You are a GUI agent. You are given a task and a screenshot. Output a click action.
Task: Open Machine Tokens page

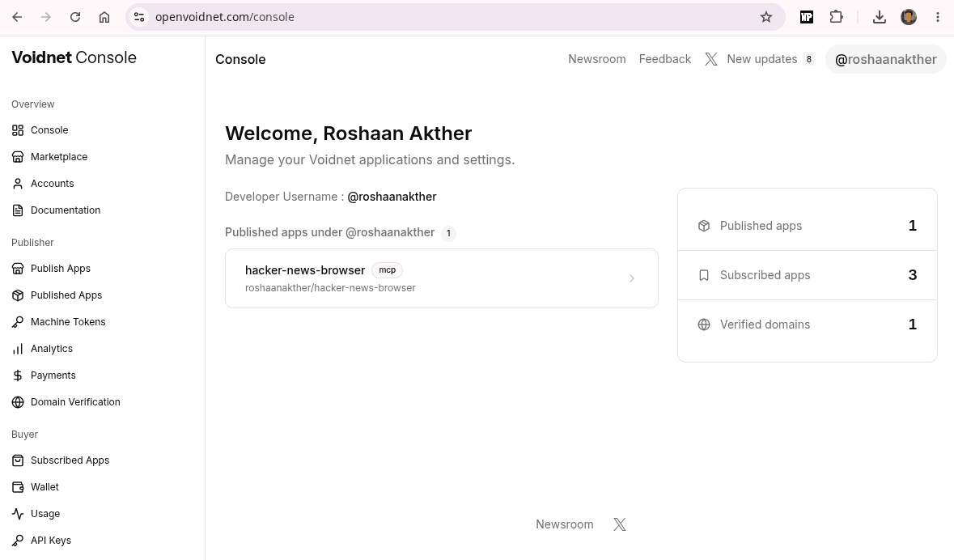(x=59, y=322)
